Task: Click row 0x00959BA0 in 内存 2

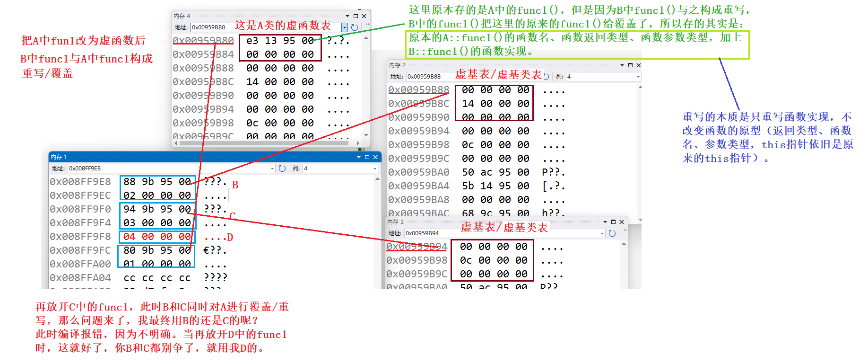Action: point(477,172)
